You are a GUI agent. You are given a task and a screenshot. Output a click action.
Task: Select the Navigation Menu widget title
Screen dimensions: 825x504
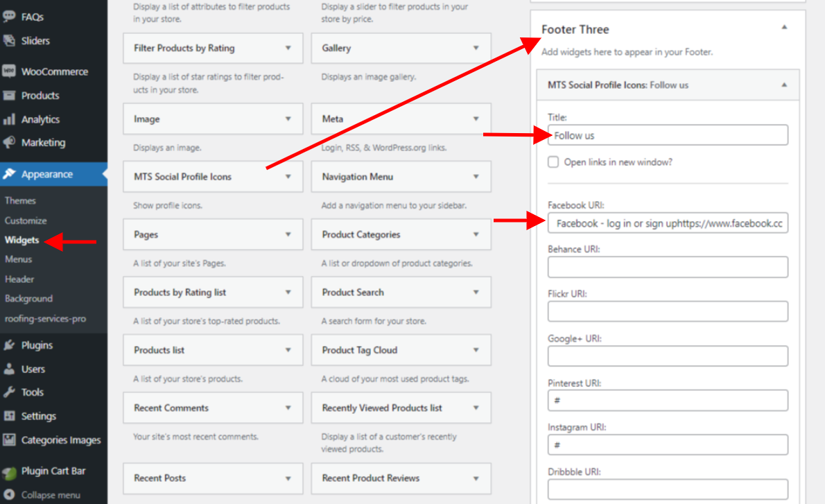click(x=358, y=177)
